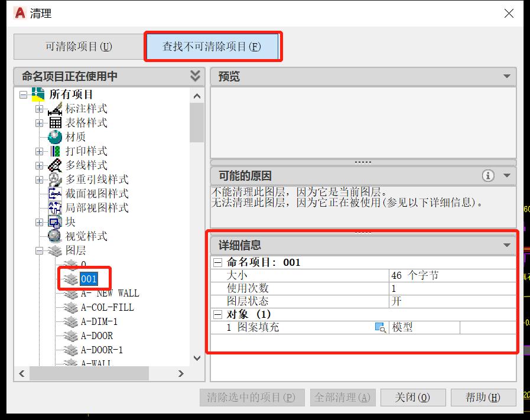The width and height of the screenshot is (530, 420).
Task: Switch to the 可清除项目 tab
Action: coord(77,46)
